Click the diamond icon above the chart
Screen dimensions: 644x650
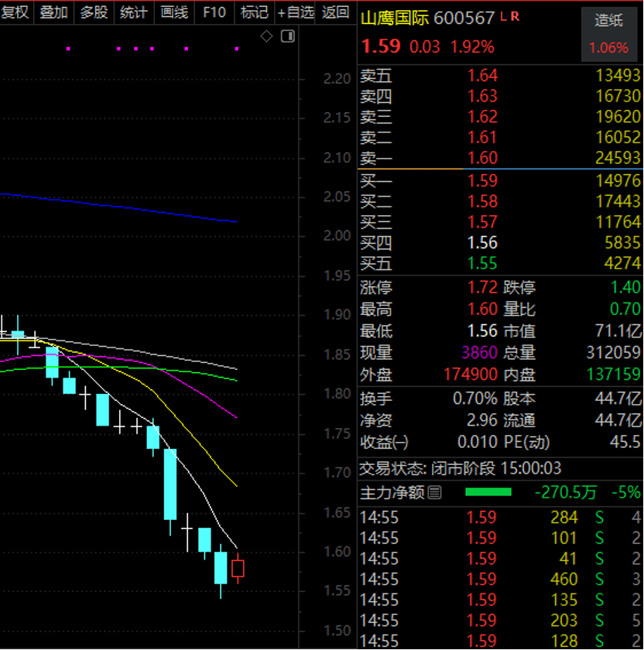pos(266,36)
